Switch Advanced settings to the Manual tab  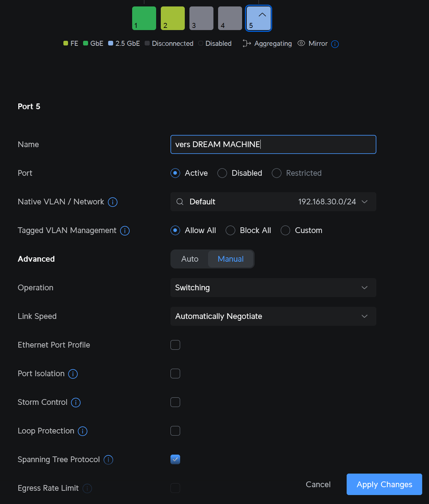231,259
